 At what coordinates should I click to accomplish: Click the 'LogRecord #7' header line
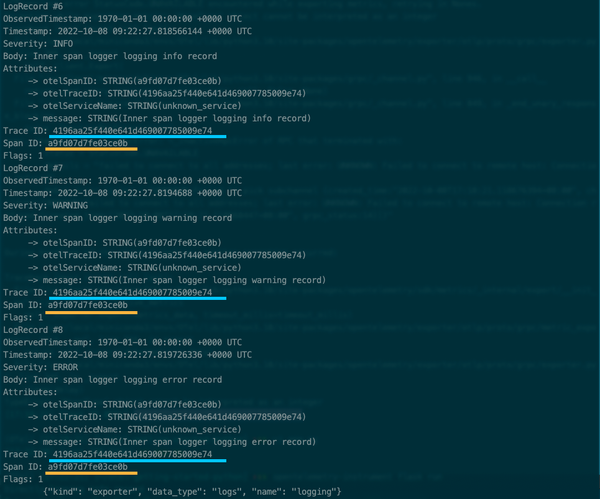point(33,168)
